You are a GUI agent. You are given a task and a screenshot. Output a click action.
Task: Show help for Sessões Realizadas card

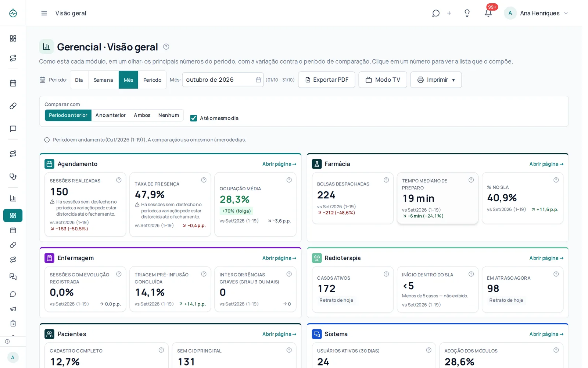pyautogui.click(x=119, y=180)
